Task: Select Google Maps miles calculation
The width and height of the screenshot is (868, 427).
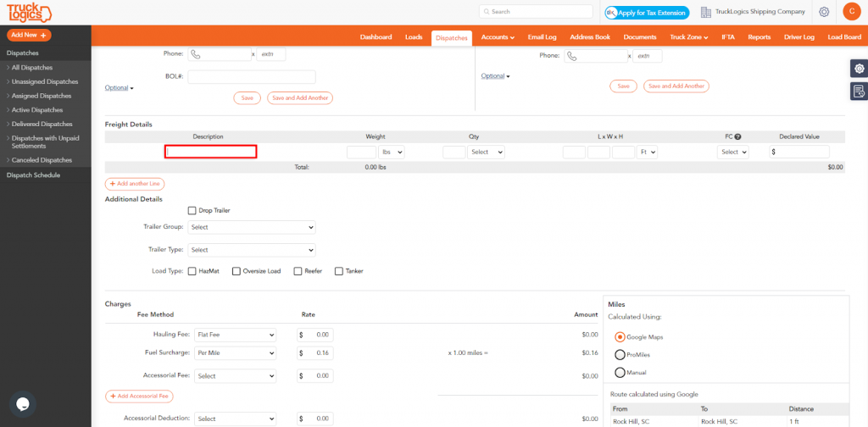Action: tap(620, 336)
